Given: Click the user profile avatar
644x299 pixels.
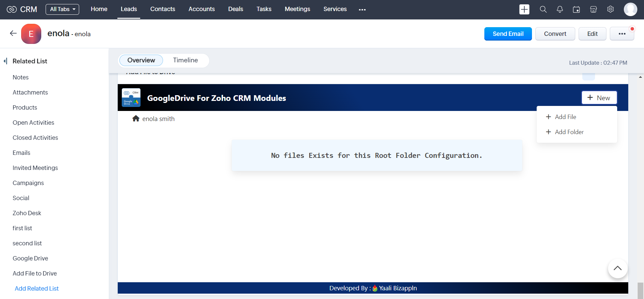Looking at the screenshot, I should pyautogui.click(x=630, y=9).
